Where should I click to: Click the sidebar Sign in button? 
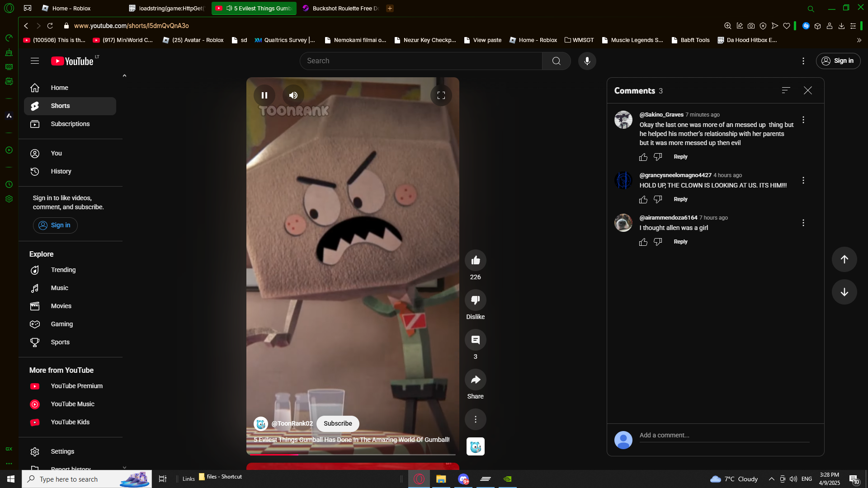tap(55, 225)
